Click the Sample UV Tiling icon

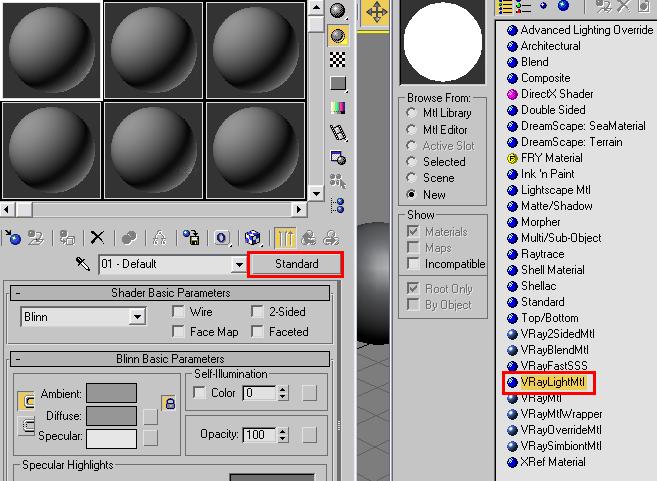338,83
